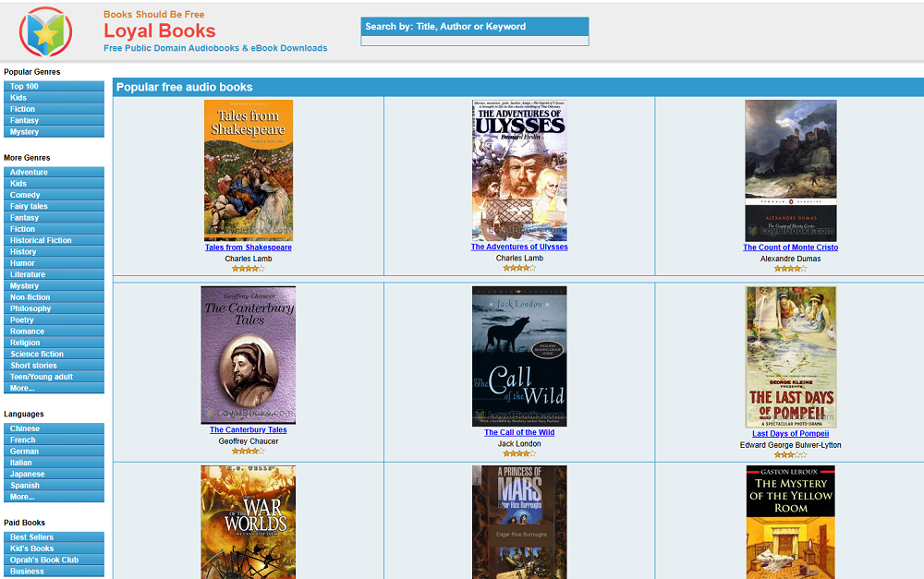Browse French language books
This screenshot has height=579, width=924.
click(x=54, y=440)
